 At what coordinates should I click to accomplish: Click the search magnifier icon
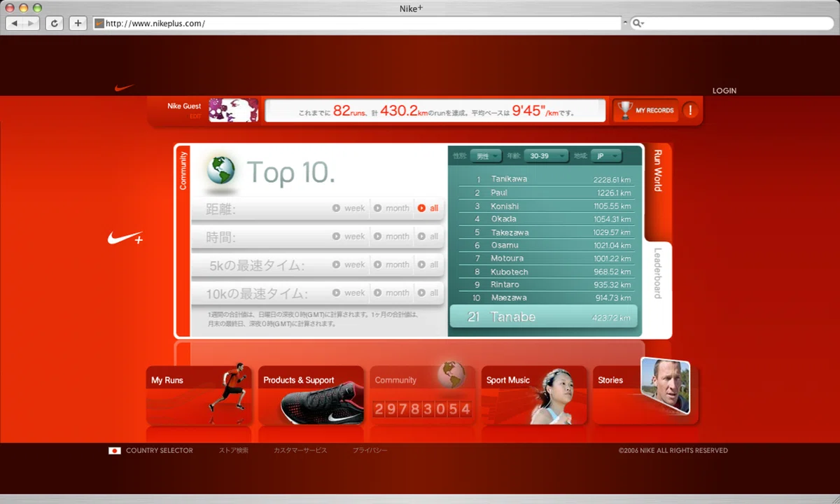637,23
